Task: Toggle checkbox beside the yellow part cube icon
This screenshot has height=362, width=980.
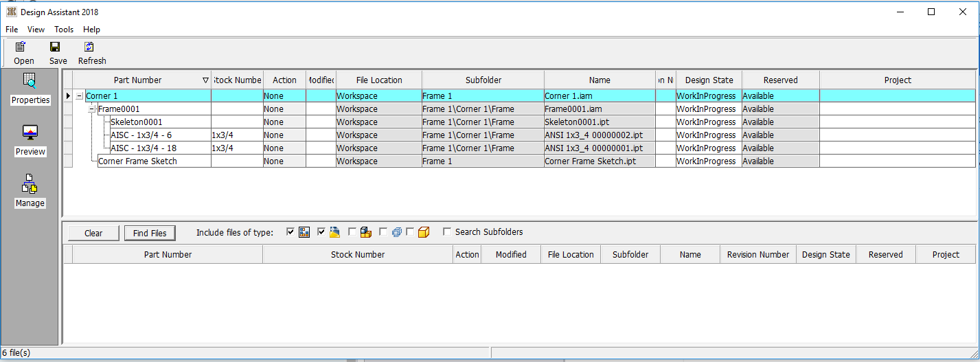Action: click(x=410, y=232)
